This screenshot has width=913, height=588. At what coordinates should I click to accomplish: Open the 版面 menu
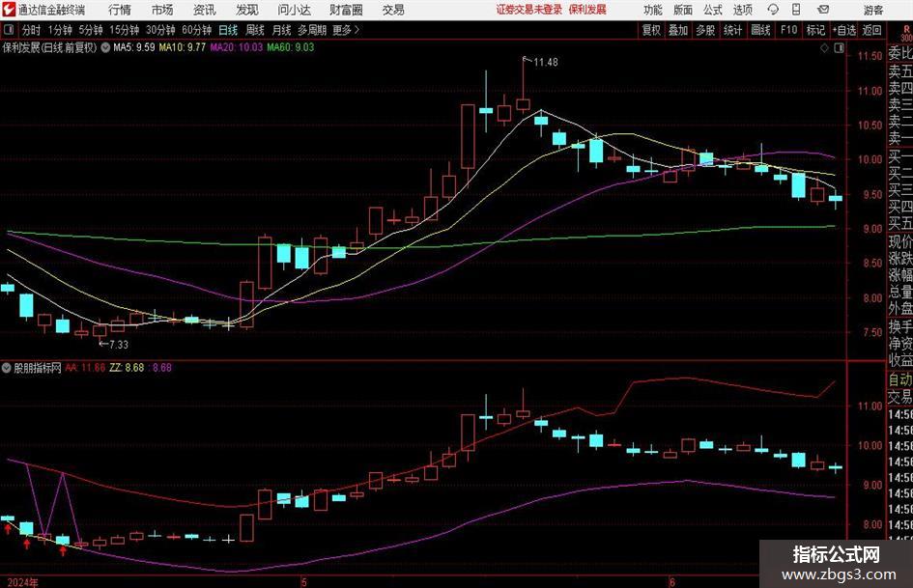[x=682, y=10]
